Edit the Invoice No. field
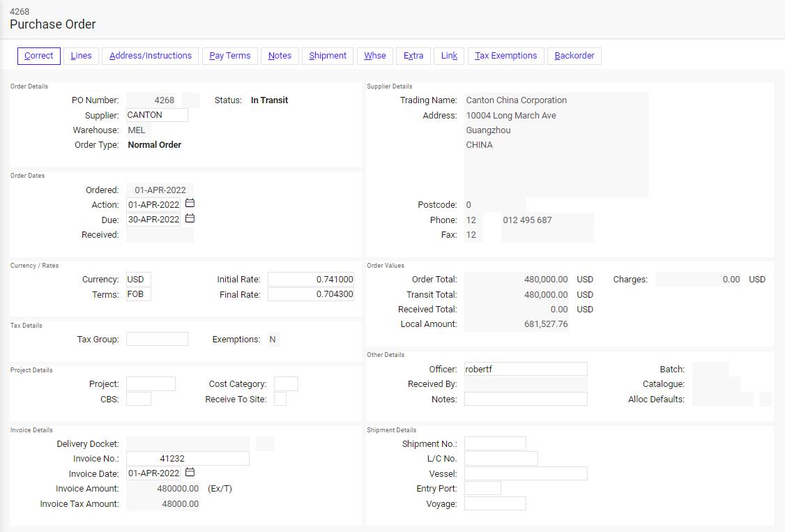785x532 pixels. 188,458
